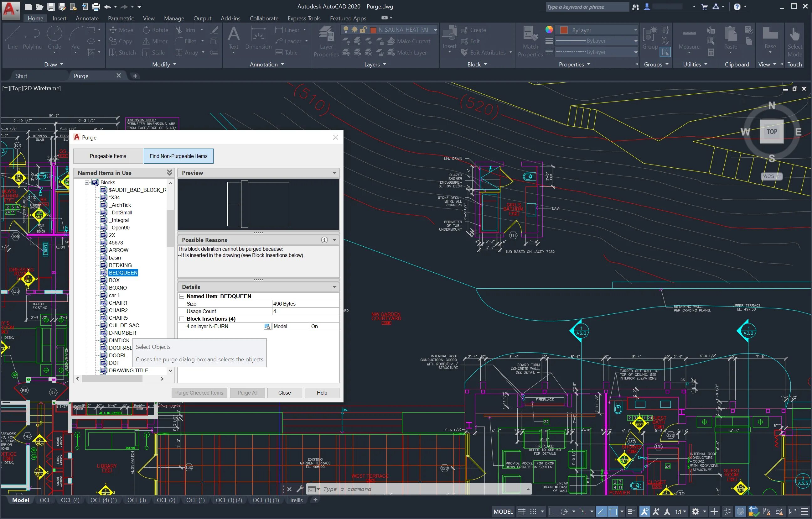
Task: Click the Possible Reasons info icon
Action: 324,240
